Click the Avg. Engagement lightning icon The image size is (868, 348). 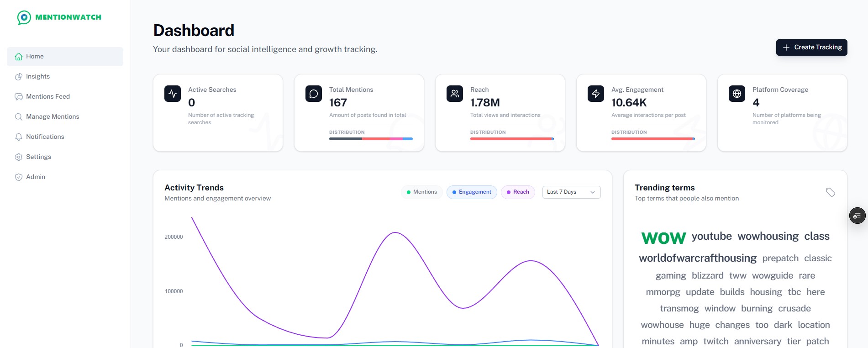[x=596, y=94]
